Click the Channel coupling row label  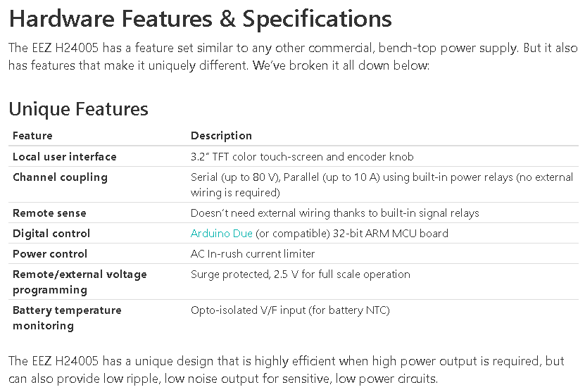(x=60, y=177)
